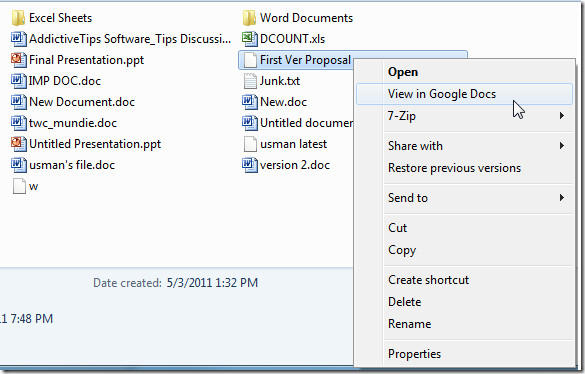585x374 pixels.
Task: Select the AddictiveTips Software_Tips Discussi... file name
Action: 130,39
